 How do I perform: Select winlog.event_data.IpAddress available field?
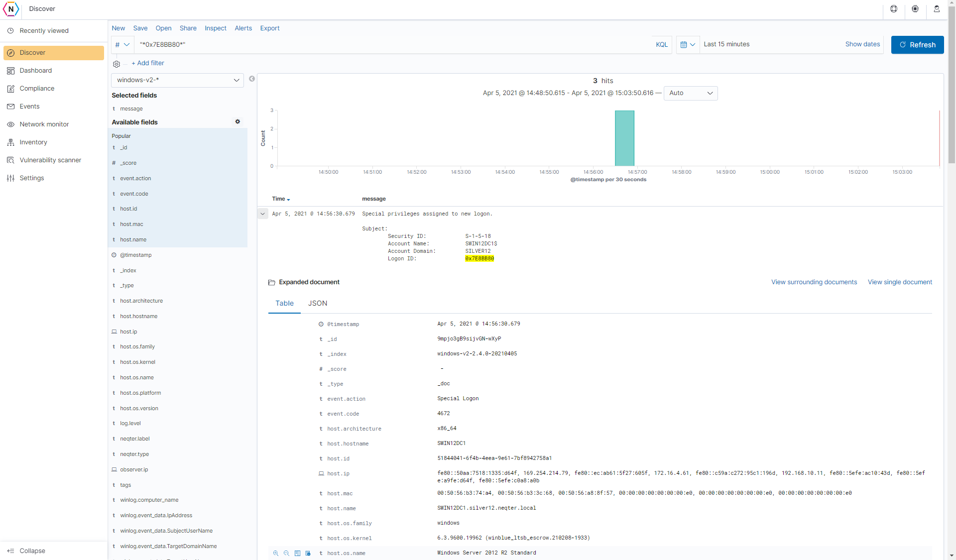point(156,516)
